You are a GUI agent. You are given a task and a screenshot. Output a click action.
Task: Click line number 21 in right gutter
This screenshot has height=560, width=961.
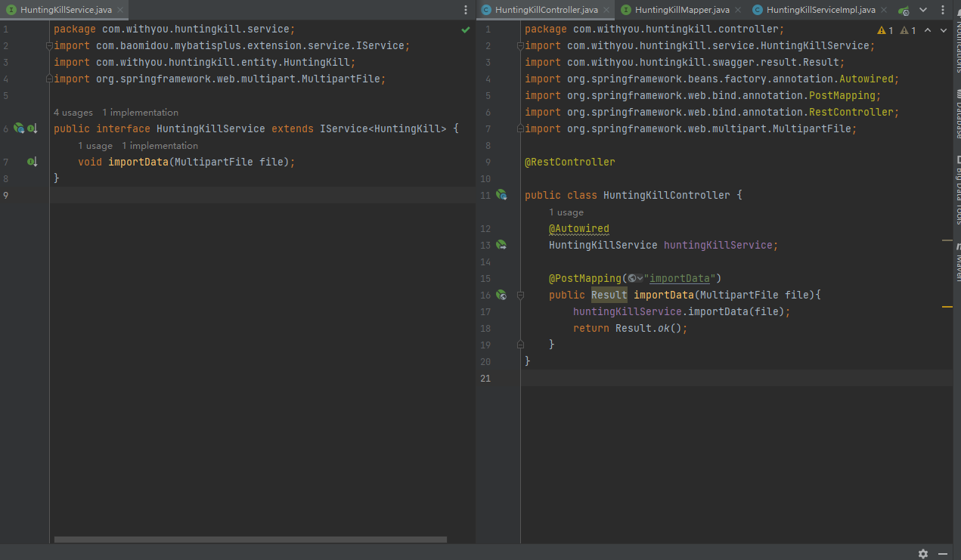click(x=485, y=378)
